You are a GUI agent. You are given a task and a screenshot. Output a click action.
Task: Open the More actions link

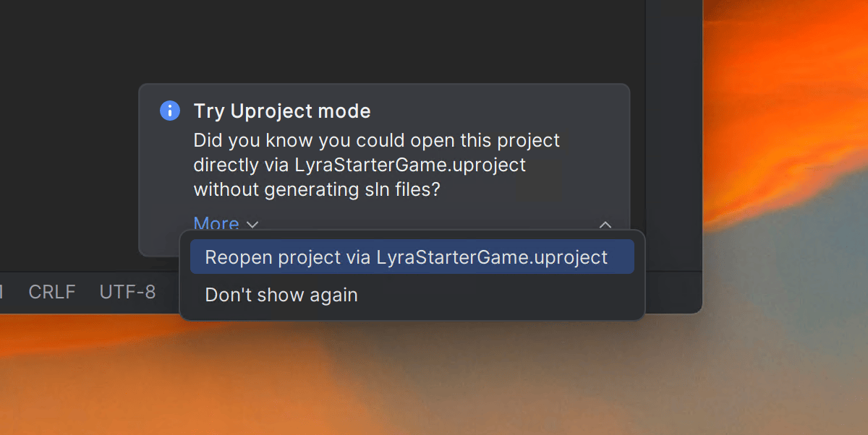point(216,223)
